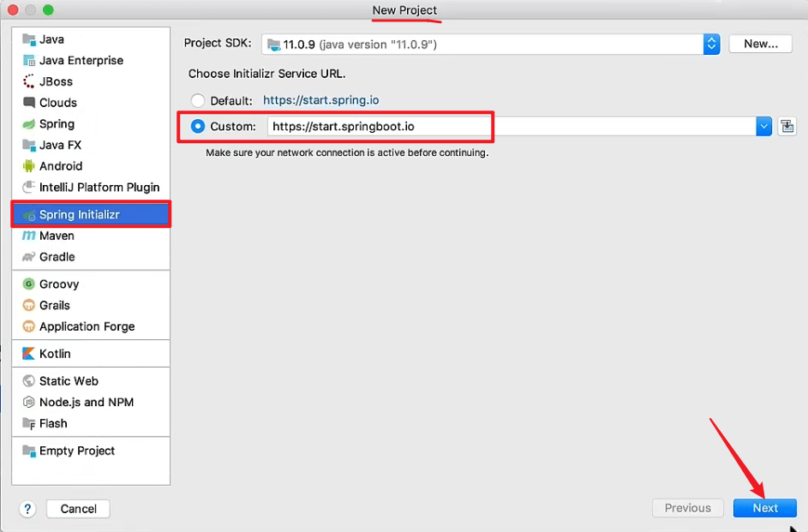Select Maven icon in project list
This screenshot has width=808, height=532.
pyautogui.click(x=29, y=236)
